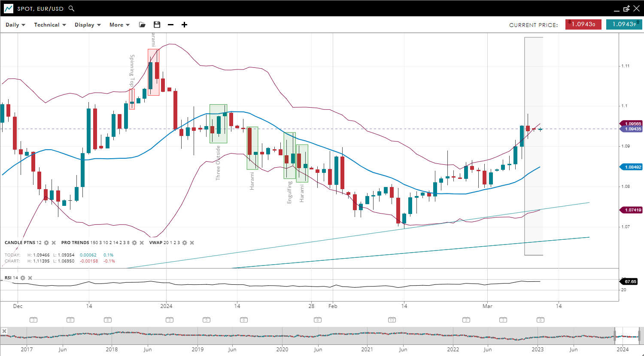
Task: Open CANDLE PTNS indicator settings gear
Action: pos(46,243)
